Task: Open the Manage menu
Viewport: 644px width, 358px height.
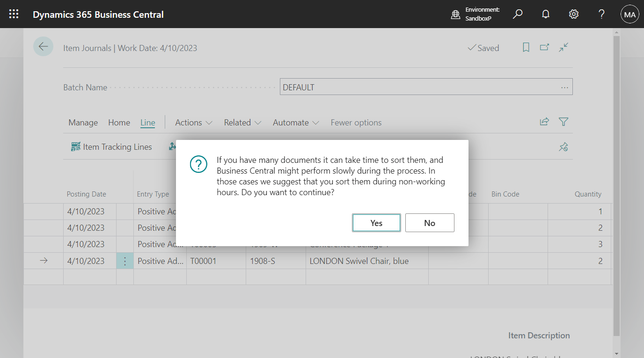Action: tap(83, 122)
